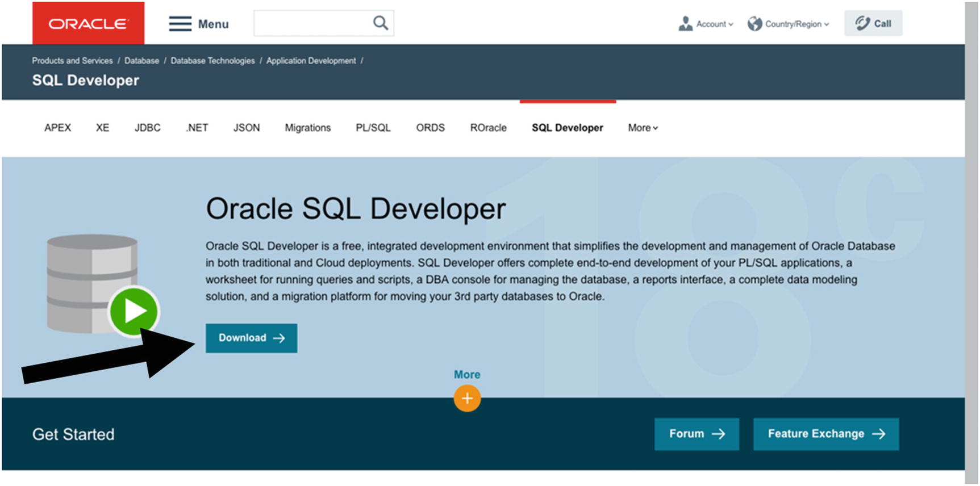
Task: Click the Oracle SQL Developer heading
Action: 356,209
